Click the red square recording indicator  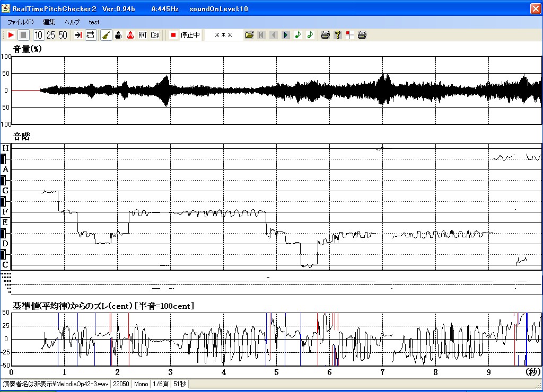[x=173, y=35]
